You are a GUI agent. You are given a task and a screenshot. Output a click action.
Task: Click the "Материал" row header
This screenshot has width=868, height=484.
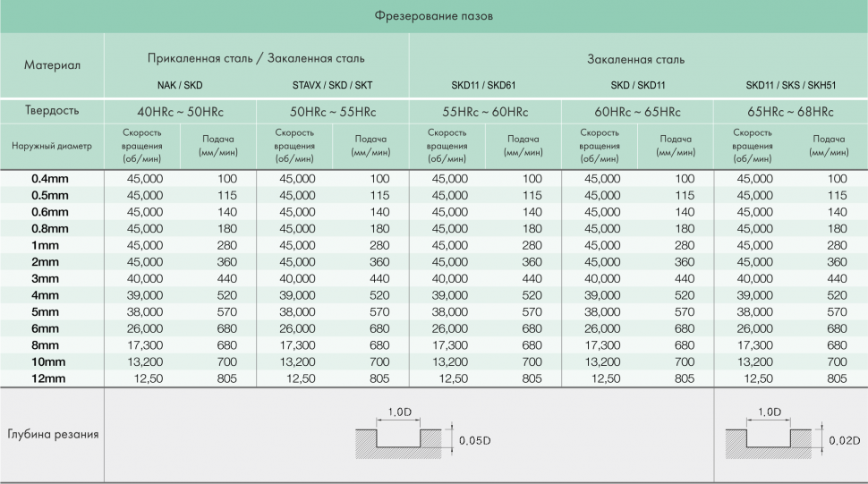52,65
